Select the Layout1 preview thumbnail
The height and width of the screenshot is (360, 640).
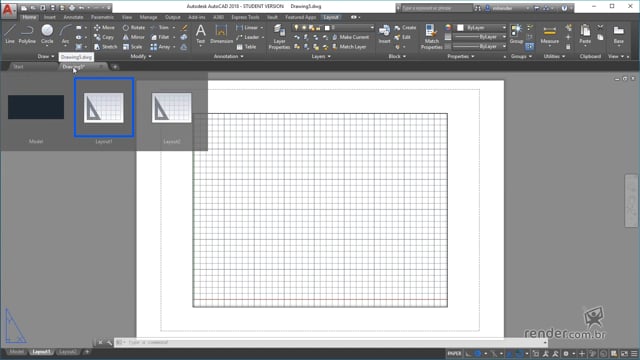point(104,108)
